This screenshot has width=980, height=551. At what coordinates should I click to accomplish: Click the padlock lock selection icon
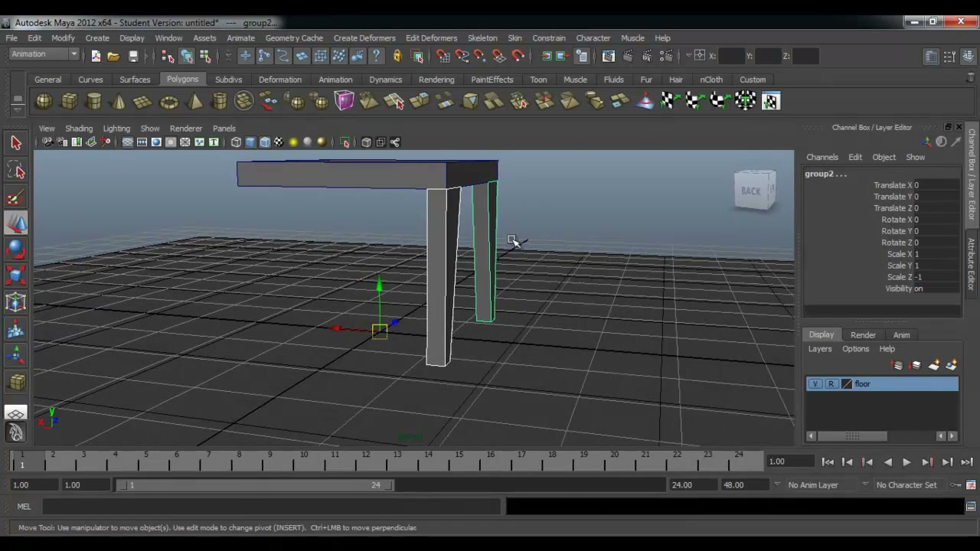pos(397,56)
